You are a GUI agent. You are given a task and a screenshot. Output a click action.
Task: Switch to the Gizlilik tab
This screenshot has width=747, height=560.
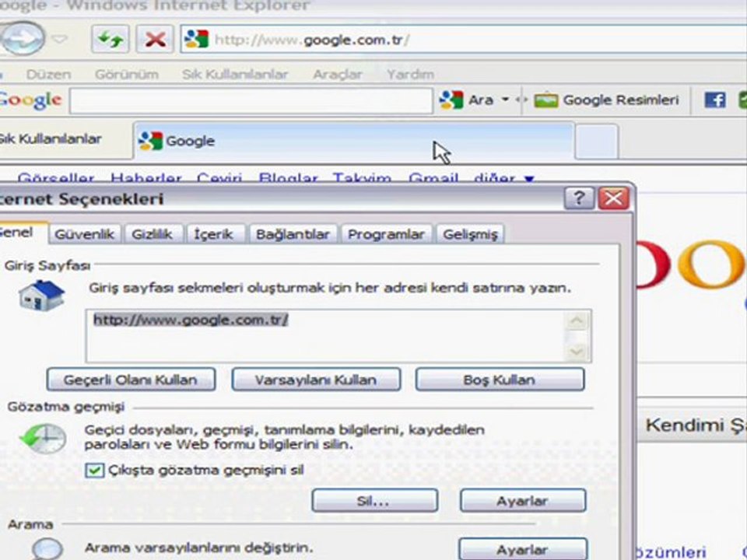click(x=153, y=234)
